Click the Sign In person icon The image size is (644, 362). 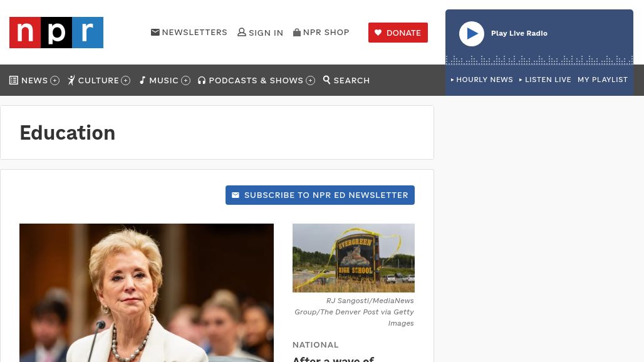242,33
